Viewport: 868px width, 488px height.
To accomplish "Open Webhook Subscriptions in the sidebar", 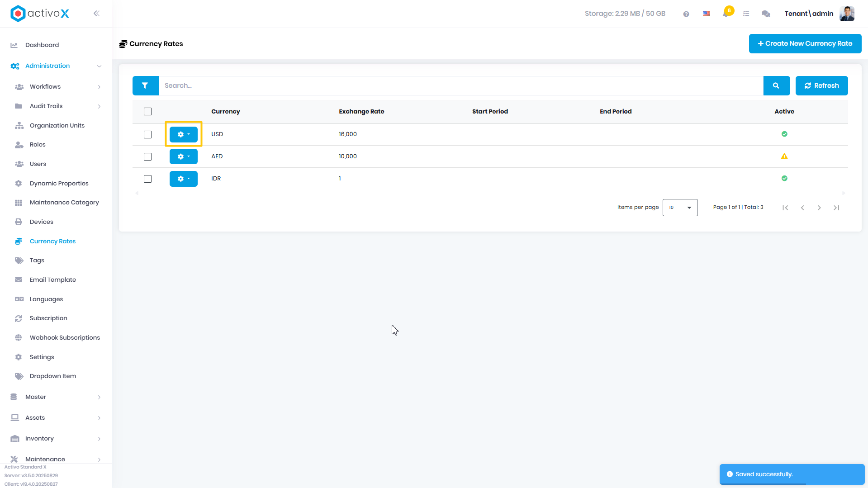I will coord(65,338).
